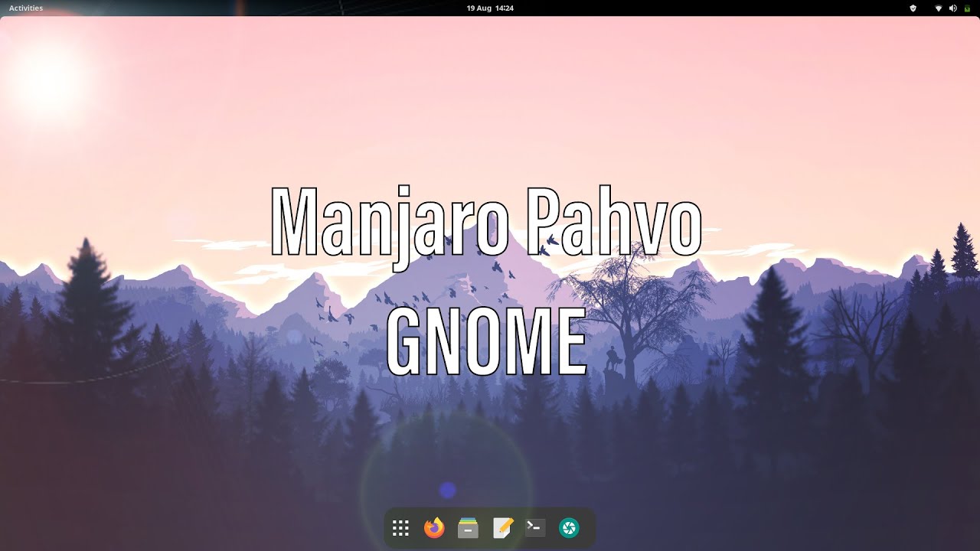Screen dimensions: 980x551
Task: Open the clock showing 19 Aug 14:24
Action: pos(490,8)
